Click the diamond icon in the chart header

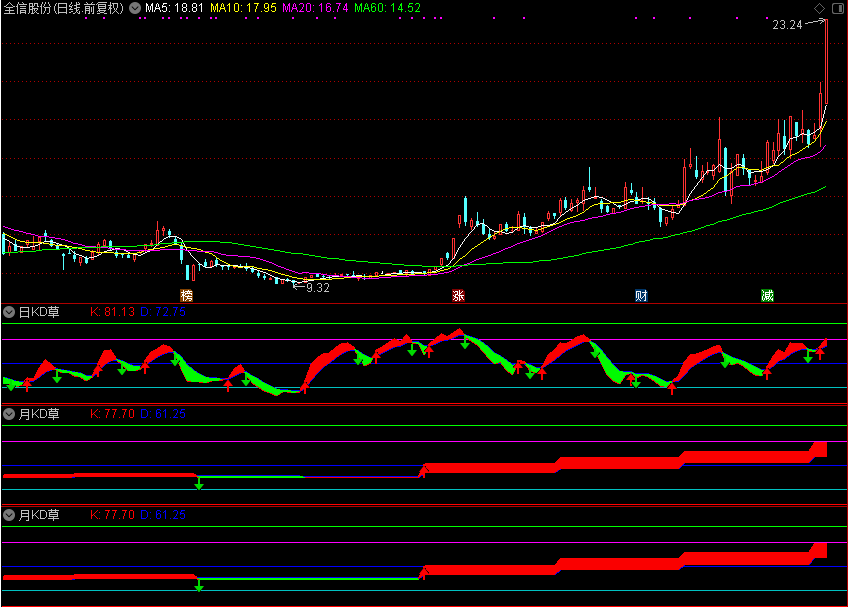(819, 8)
